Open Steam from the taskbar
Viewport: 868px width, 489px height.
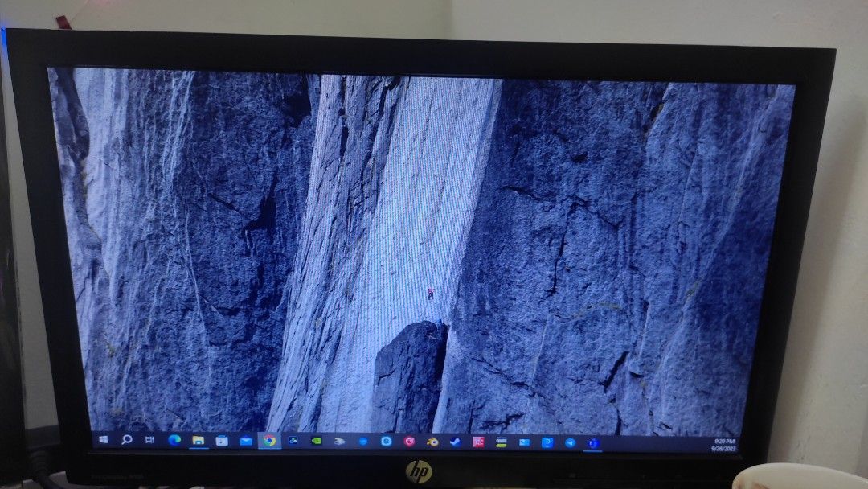click(455, 442)
